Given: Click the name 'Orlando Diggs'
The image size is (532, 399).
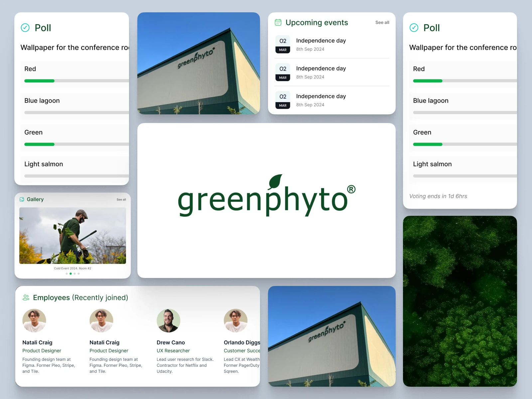Looking at the screenshot, I should [x=242, y=342].
